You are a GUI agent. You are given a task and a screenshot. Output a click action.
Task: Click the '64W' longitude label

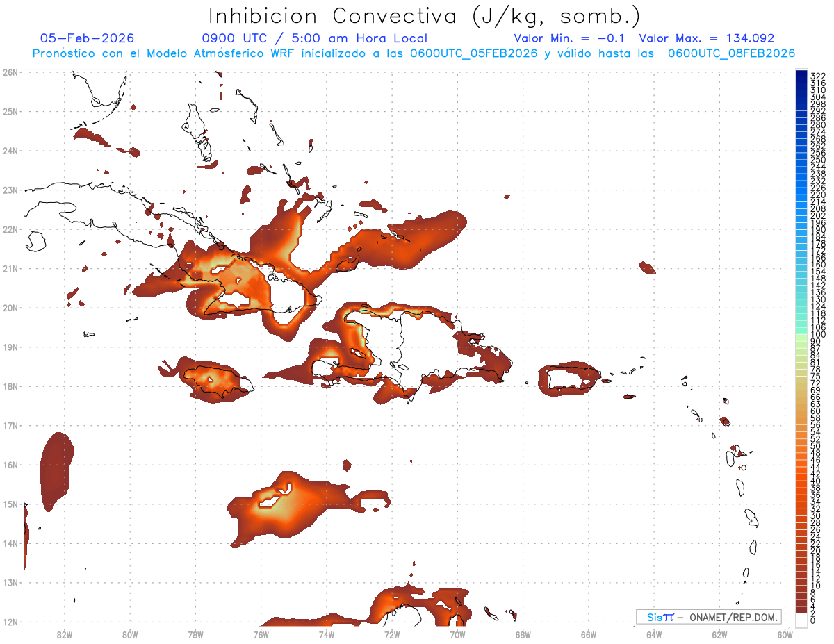[654, 634]
